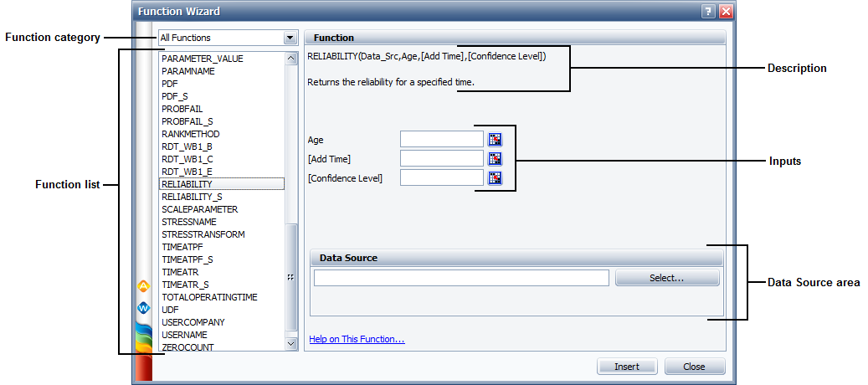The height and width of the screenshot is (385, 868).
Task: Pick the ZEROCOUNT function entry
Action: [x=187, y=347]
